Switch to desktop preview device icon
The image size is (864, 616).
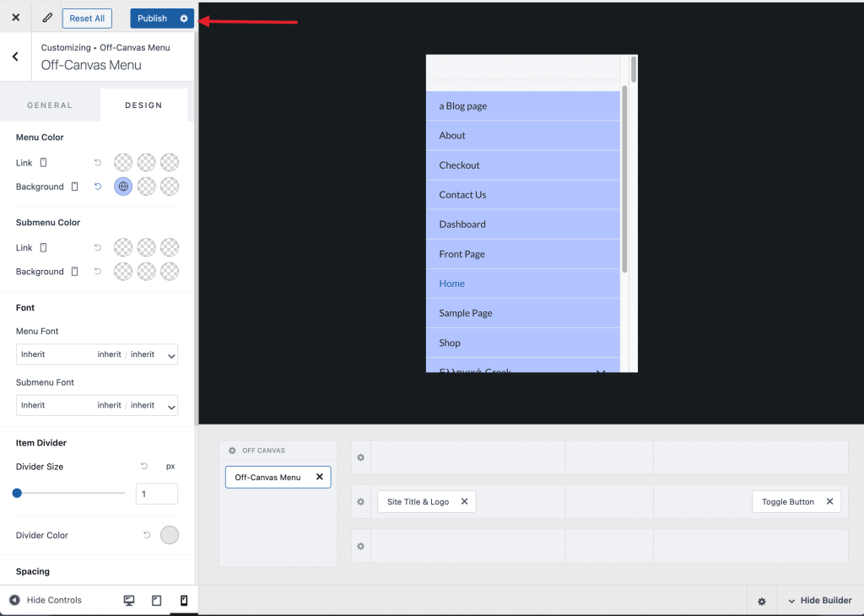click(x=129, y=600)
